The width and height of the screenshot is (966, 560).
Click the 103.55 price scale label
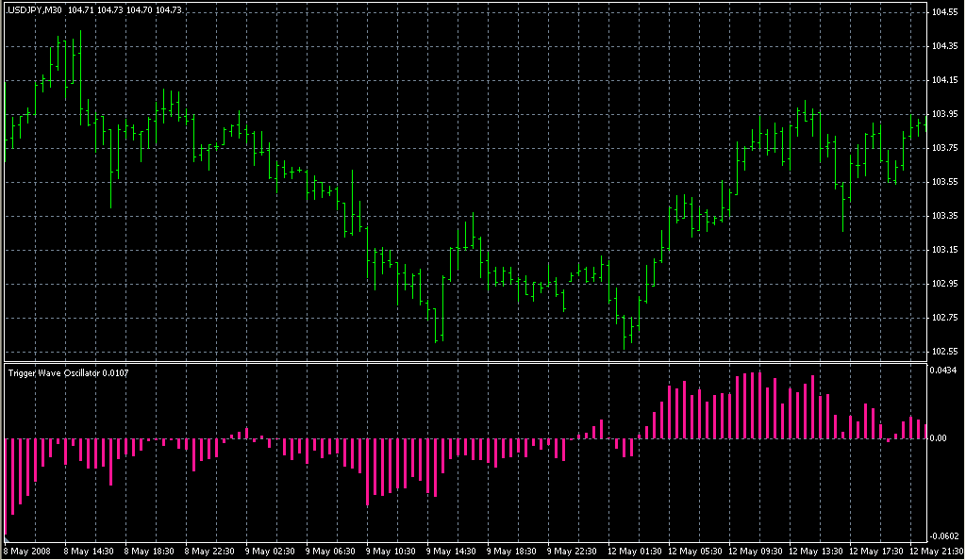(x=944, y=182)
